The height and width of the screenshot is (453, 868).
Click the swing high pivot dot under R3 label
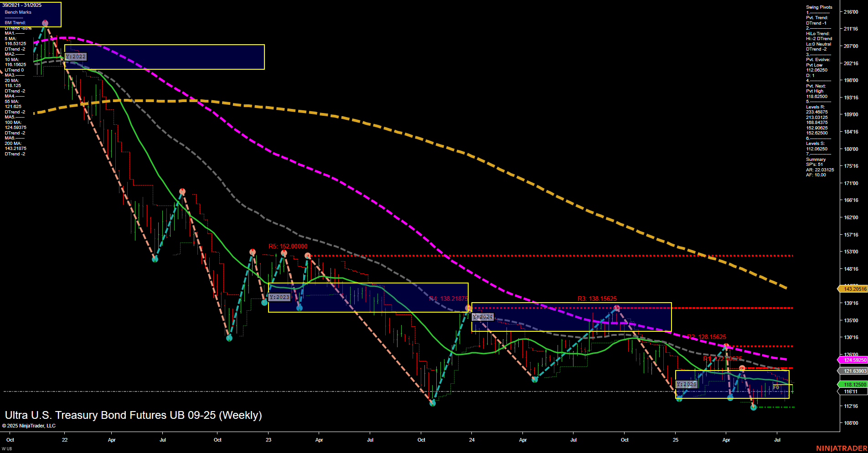click(617, 308)
